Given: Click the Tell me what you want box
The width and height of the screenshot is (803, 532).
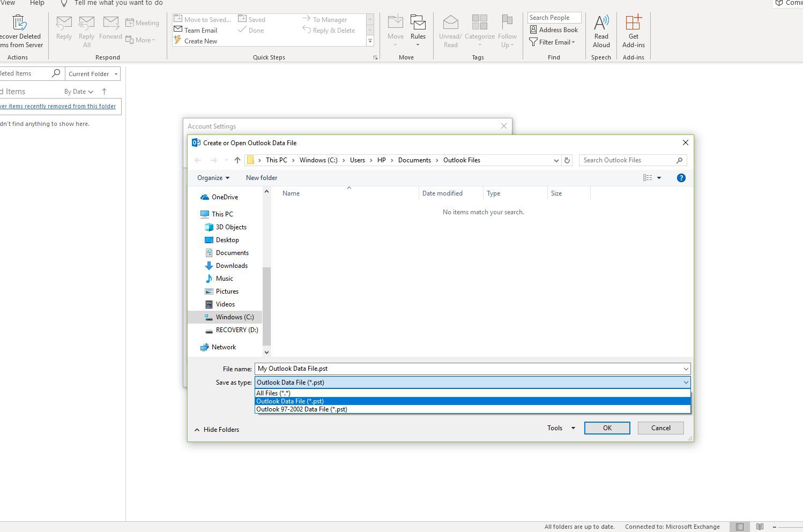Looking at the screenshot, I should pyautogui.click(x=118, y=3).
